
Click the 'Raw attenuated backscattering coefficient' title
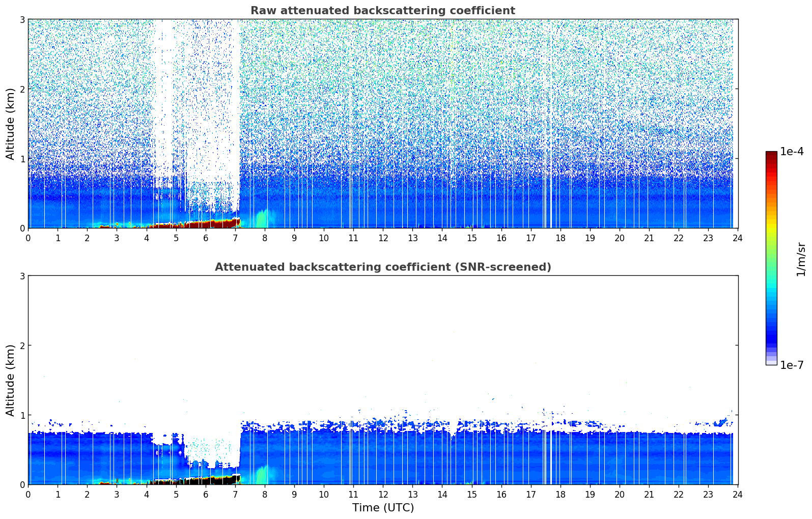point(382,11)
